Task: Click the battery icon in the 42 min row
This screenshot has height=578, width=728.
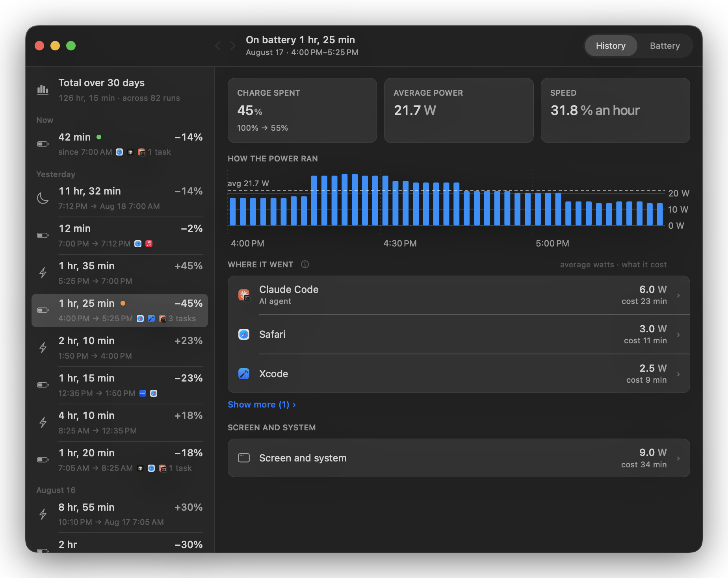Action: point(43,144)
